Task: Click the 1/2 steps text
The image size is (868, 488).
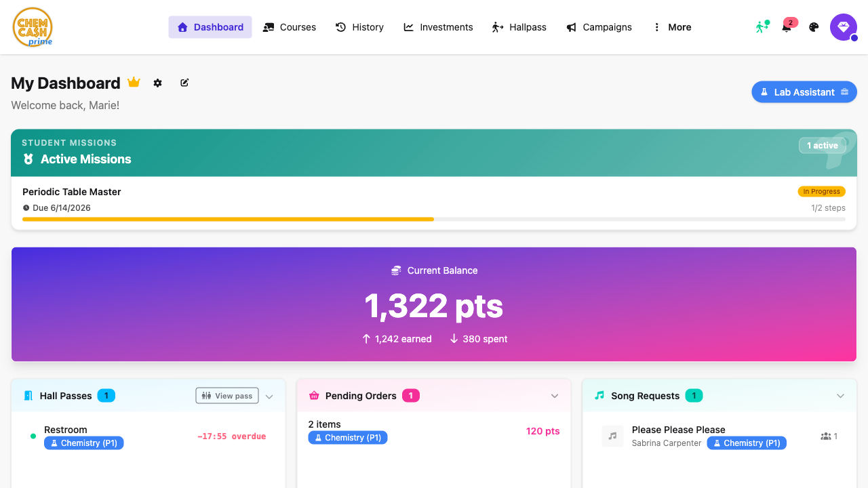Action: click(828, 208)
